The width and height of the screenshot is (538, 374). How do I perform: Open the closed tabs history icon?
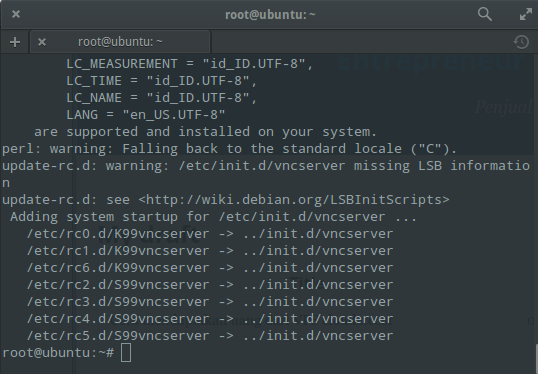pyautogui.click(x=521, y=42)
